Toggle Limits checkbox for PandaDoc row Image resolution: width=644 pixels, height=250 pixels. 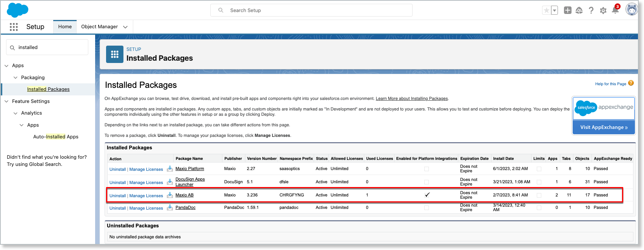click(539, 208)
